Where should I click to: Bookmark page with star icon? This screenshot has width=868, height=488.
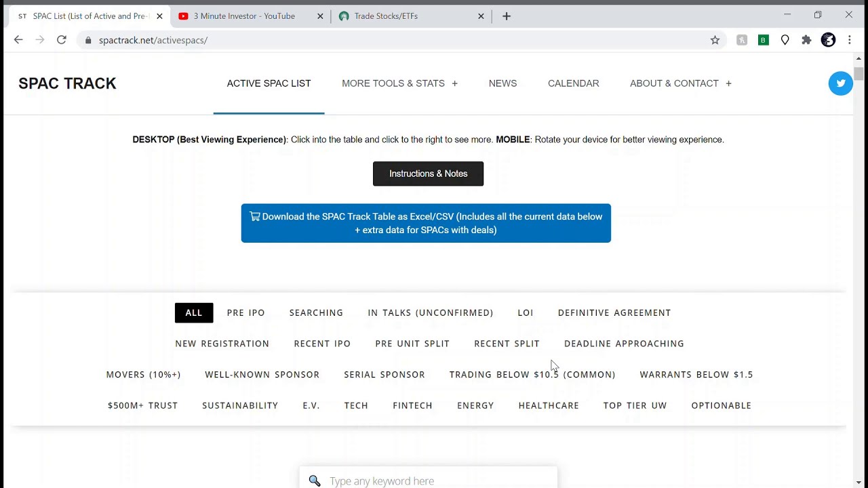[715, 40]
